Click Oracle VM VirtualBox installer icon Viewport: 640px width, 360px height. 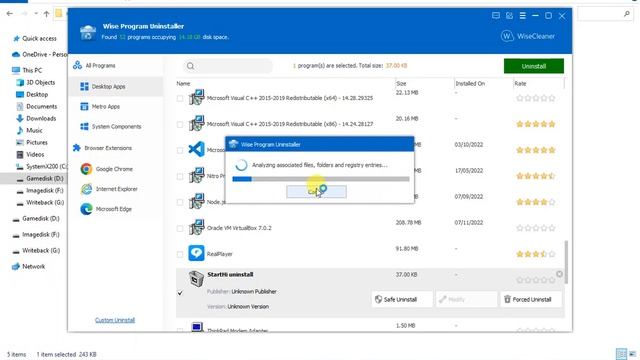(x=196, y=227)
